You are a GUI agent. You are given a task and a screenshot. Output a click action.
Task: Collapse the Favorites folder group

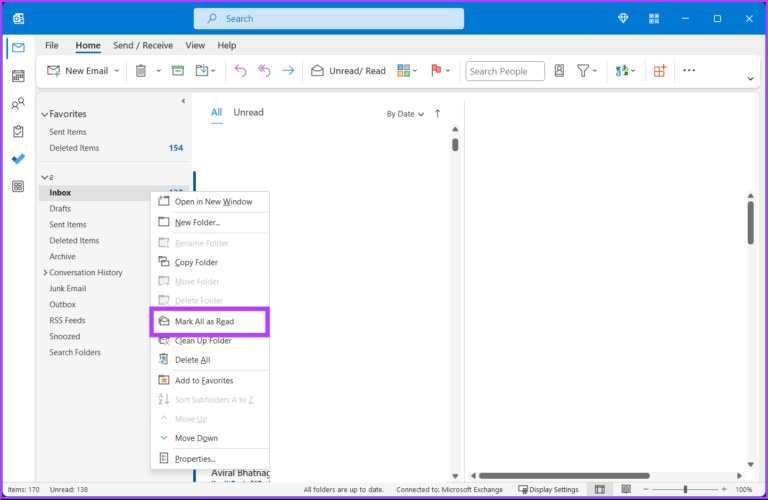click(x=44, y=115)
